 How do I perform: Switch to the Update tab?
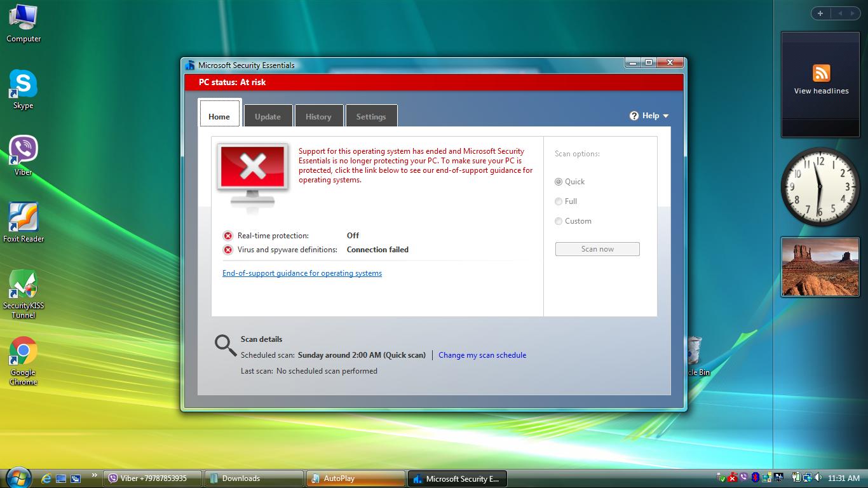pyautogui.click(x=268, y=116)
